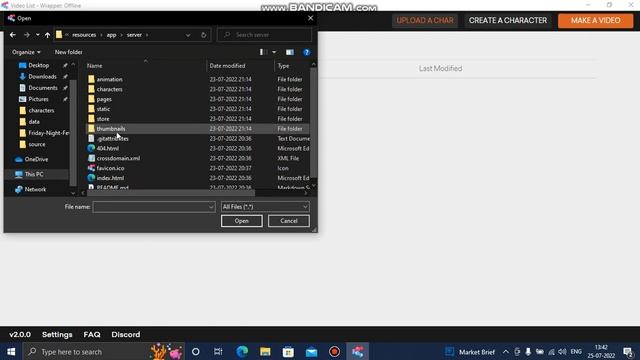Open Bandicam recorder from the taskbar

pyautogui.click(x=334, y=352)
